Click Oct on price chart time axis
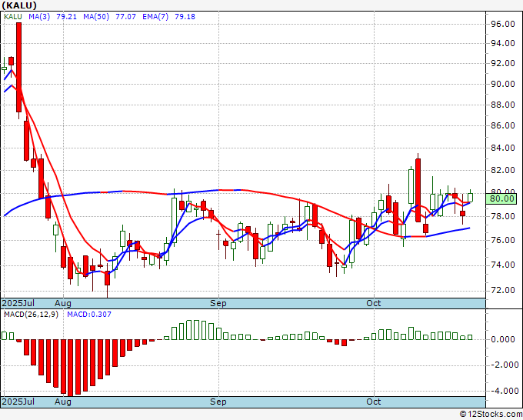 pos(374,303)
